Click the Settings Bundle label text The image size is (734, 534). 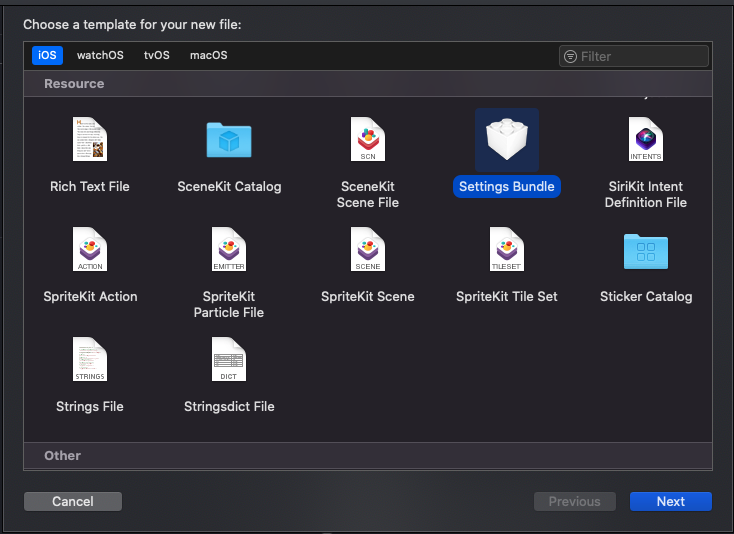point(507,187)
